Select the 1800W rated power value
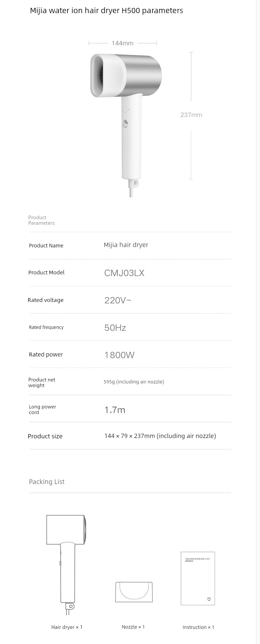This screenshot has width=260, height=644. pos(119,355)
